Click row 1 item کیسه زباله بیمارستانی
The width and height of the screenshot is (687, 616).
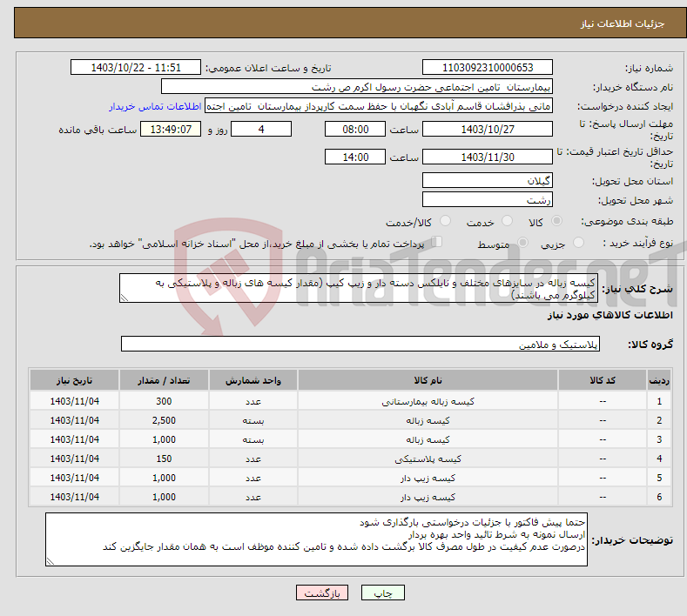(428, 401)
